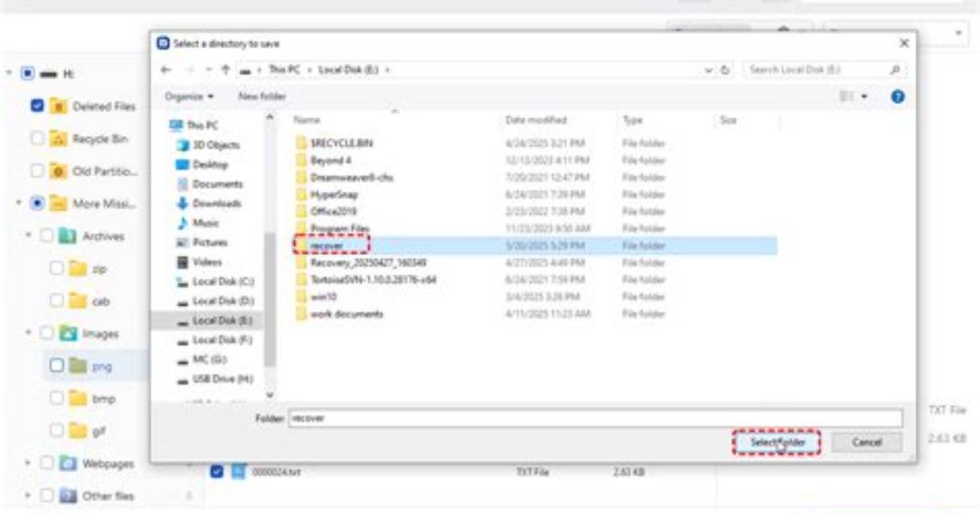This screenshot has height=515, width=980.
Task: Expand the Other files tree node
Action: (28, 496)
